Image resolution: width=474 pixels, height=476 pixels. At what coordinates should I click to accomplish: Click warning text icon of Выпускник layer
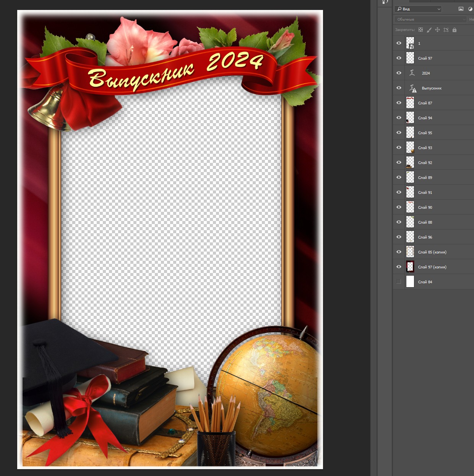(412, 88)
